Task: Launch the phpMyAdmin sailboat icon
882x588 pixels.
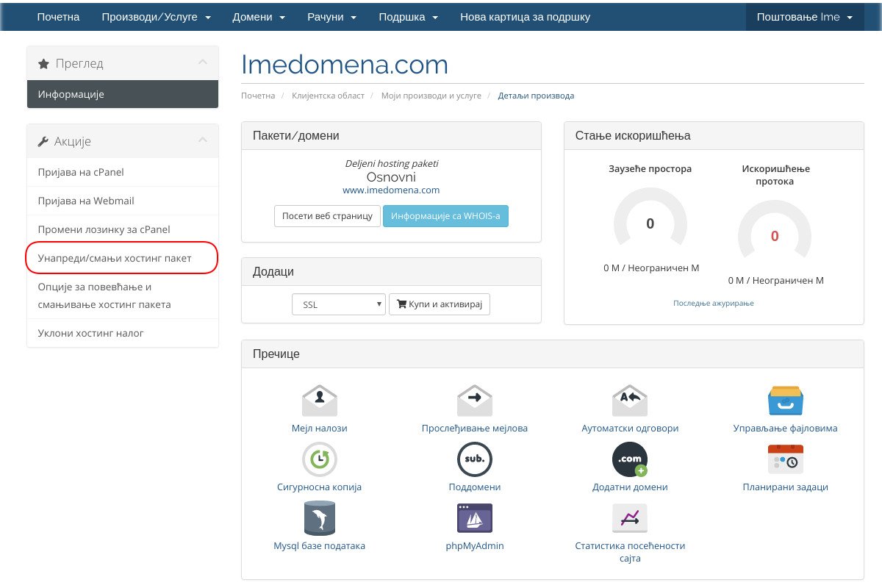Action: point(475,518)
